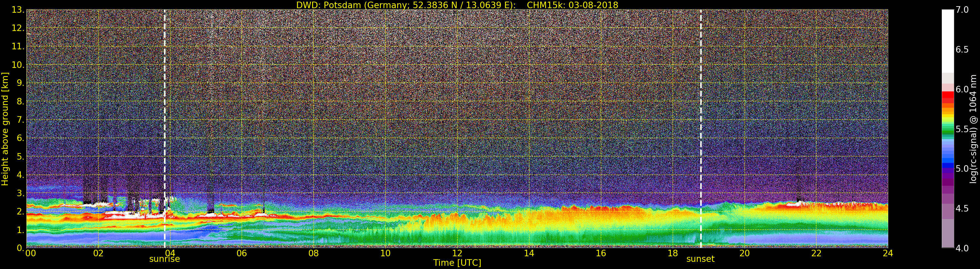Viewport: 980px width, 269px height.
Task: Click the time tick label '02'
Action: click(x=98, y=253)
